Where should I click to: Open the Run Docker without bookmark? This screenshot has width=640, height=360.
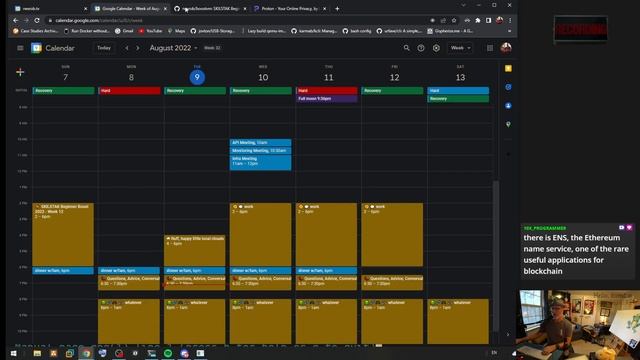click(x=87, y=31)
